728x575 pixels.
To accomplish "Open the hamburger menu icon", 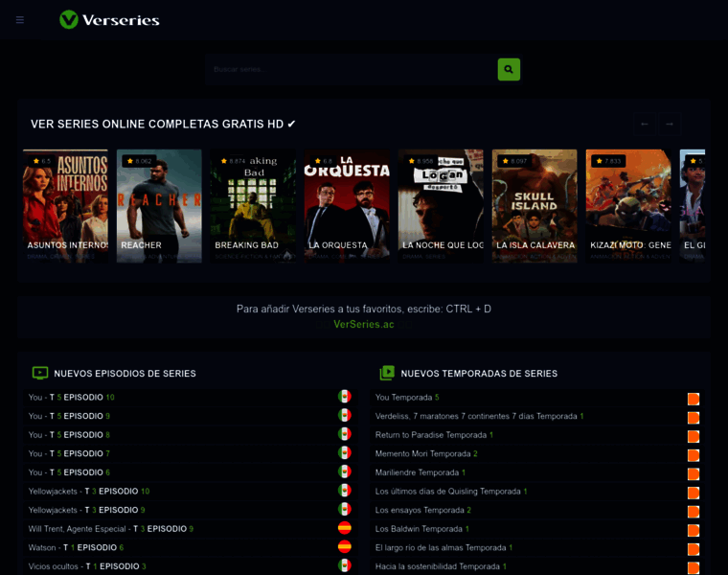I will pyautogui.click(x=20, y=19).
